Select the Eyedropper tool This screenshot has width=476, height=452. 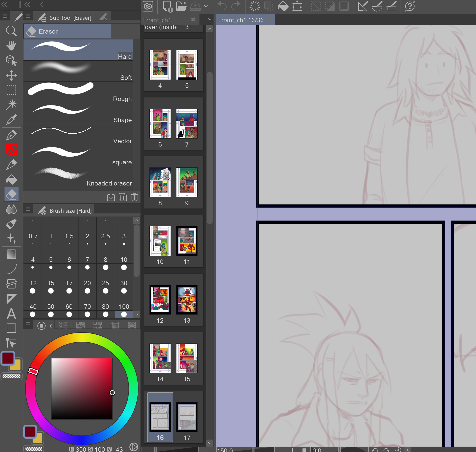[11, 119]
